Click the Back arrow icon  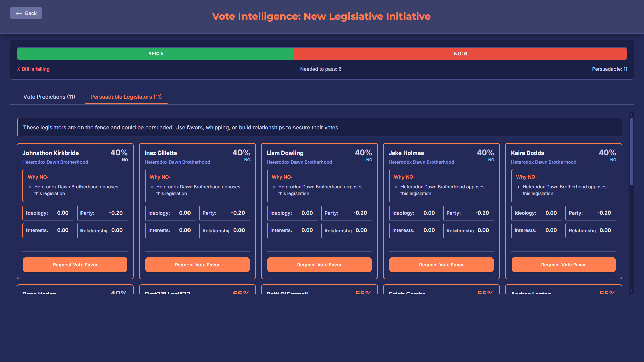coord(19,13)
